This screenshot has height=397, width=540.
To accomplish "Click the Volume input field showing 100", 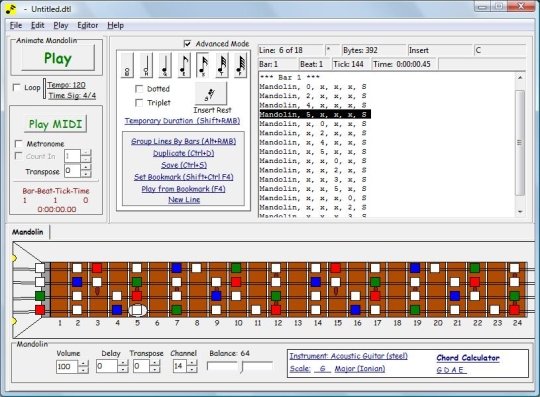I will click(67, 366).
